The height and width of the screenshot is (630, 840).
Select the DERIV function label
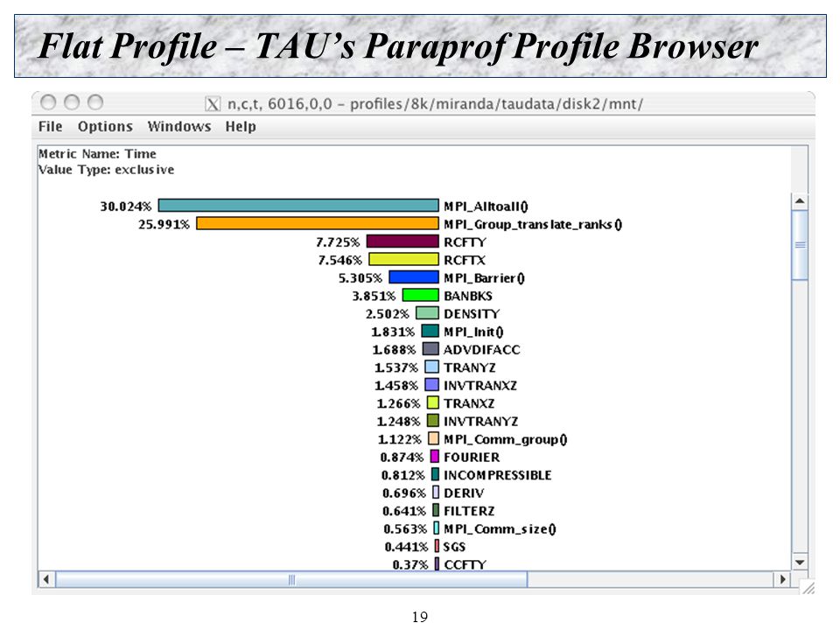(x=464, y=493)
